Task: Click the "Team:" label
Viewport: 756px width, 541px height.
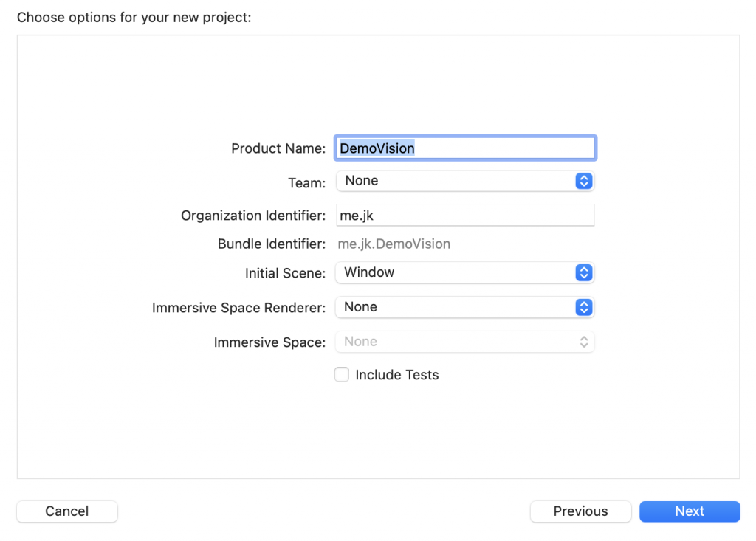Action: 306,182
